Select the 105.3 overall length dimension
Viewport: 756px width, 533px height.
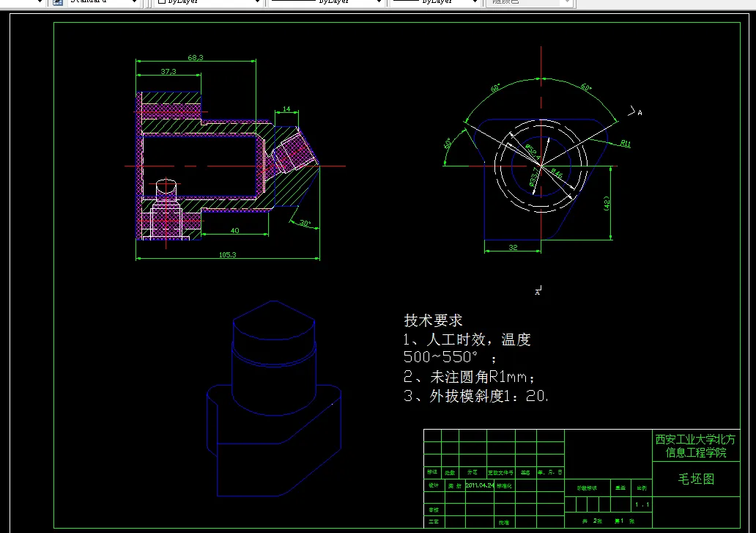[228, 254]
